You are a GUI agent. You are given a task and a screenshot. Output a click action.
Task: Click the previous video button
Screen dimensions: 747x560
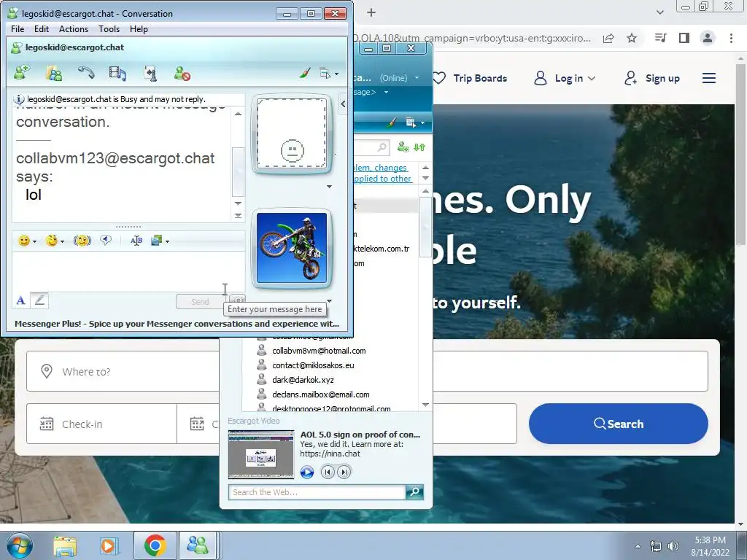tap(328, 472)
